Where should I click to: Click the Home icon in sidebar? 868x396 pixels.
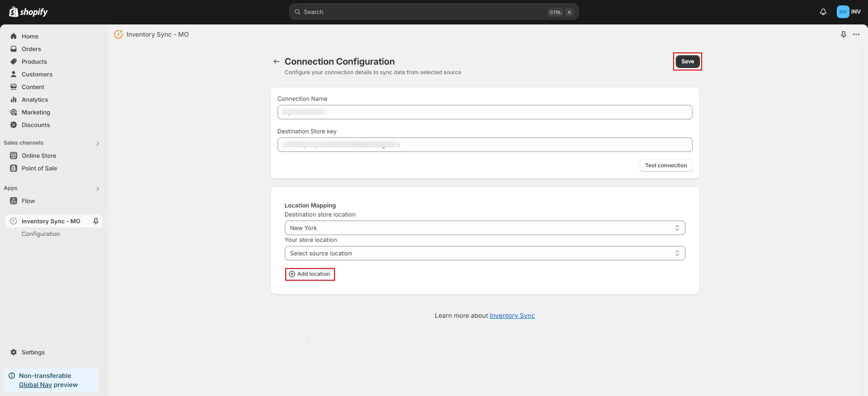tap(14, 36)
